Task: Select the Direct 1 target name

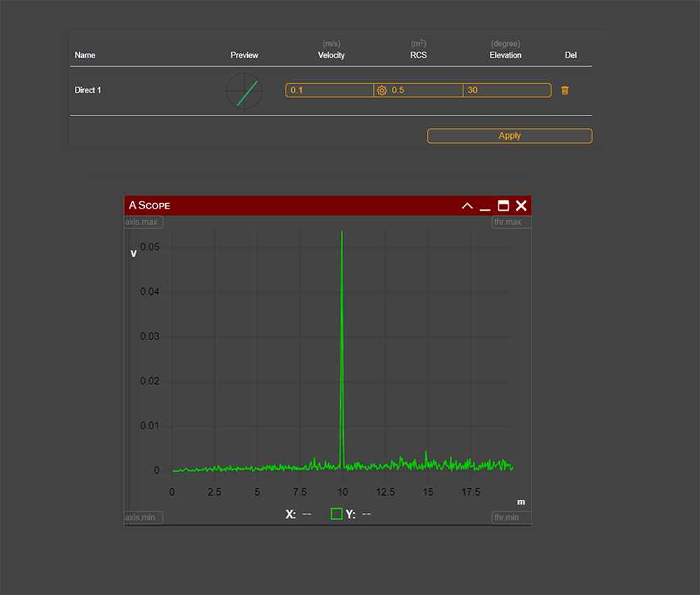Action: pos(87,90)
